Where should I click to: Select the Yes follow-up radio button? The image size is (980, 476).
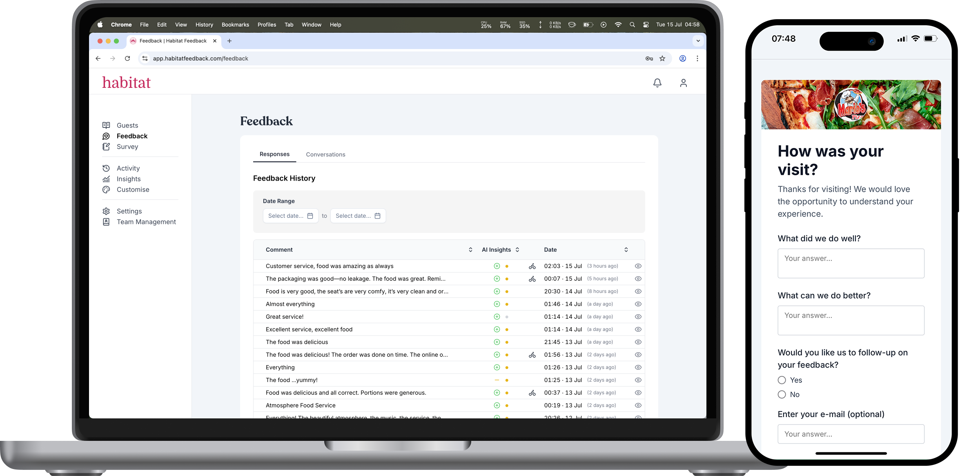[x=782, y=380]
